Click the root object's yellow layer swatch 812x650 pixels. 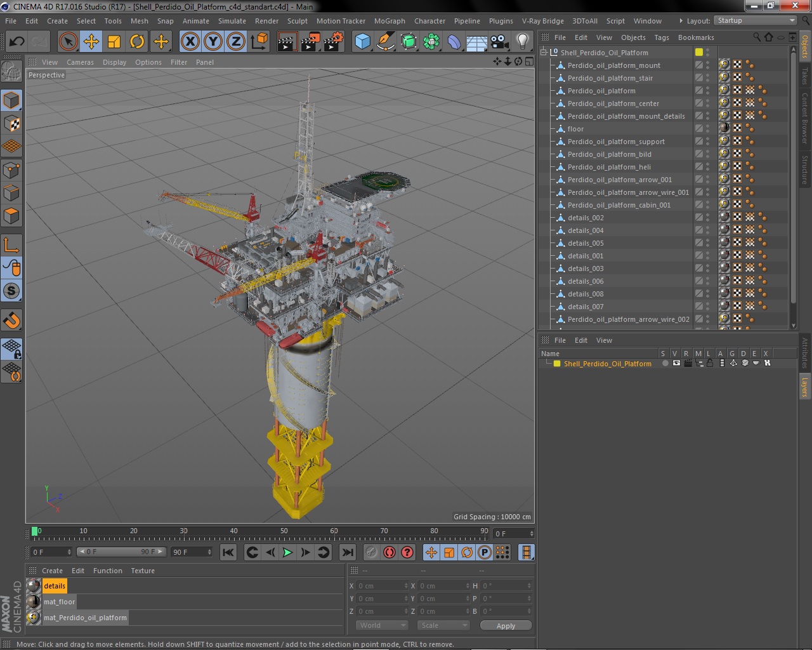pos(698,53)
